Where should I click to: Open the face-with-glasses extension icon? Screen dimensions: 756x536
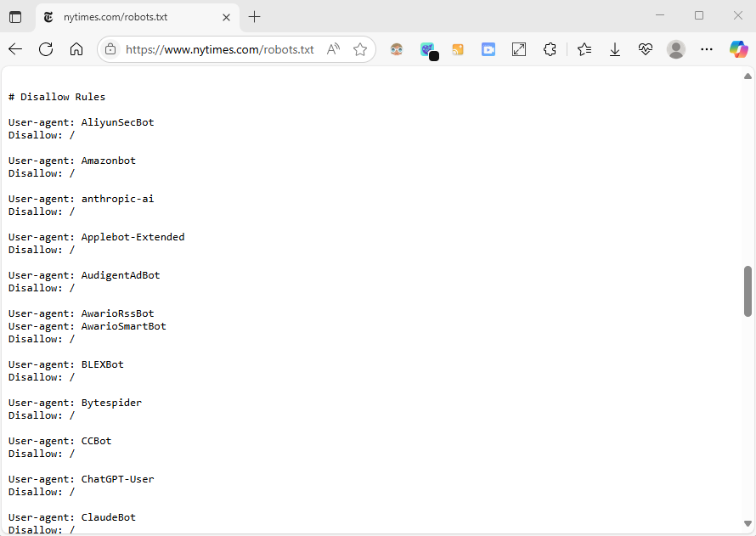coord(397,49)
